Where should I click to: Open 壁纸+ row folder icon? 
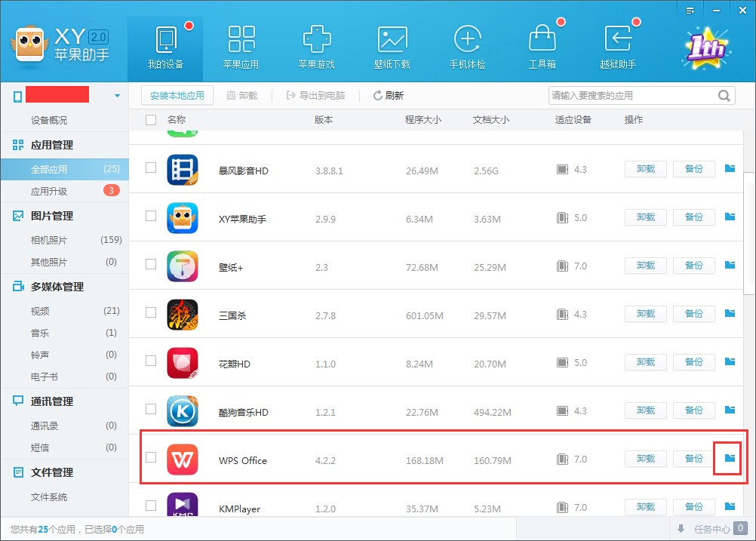[730, 265]
